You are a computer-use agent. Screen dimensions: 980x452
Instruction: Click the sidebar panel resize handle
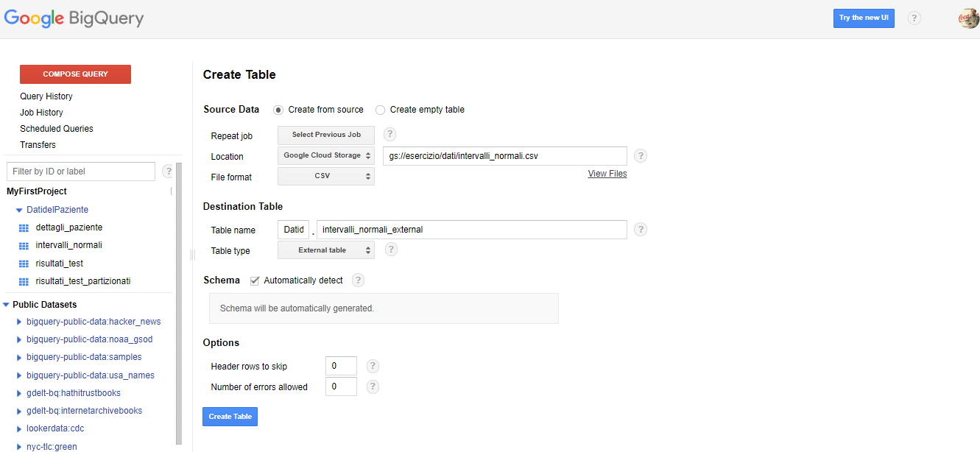click(x=192, y=255)
